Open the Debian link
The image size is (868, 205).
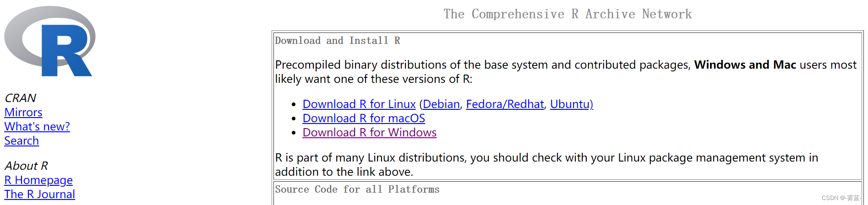pos(441,104)
